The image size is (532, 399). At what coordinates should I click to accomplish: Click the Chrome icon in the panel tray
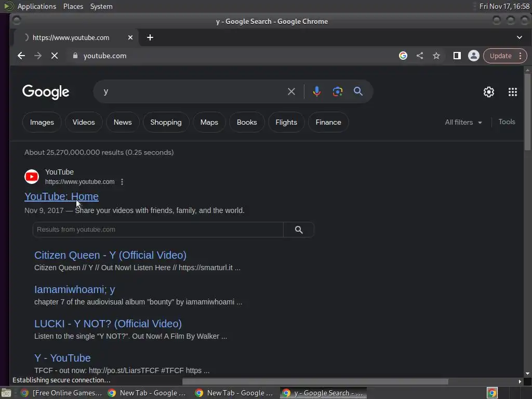point(492,393)
